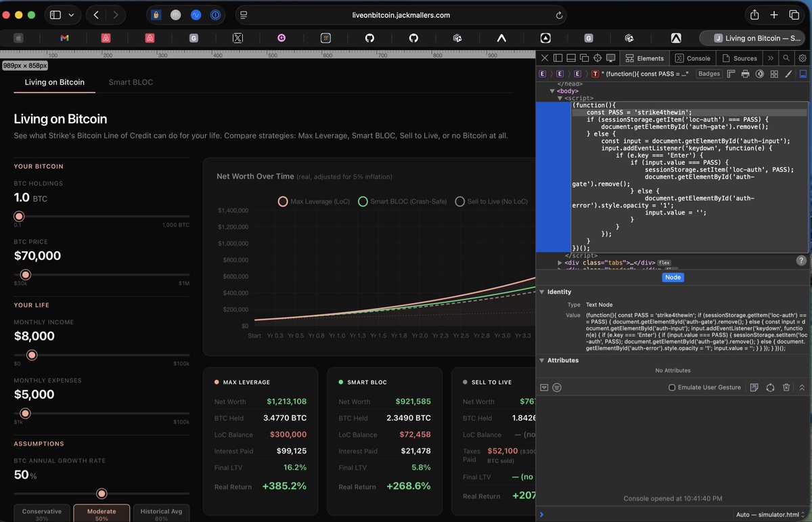Toggle appearance contrast circle icon
Viewport: 812px width, 522px height.
[760, 74]
